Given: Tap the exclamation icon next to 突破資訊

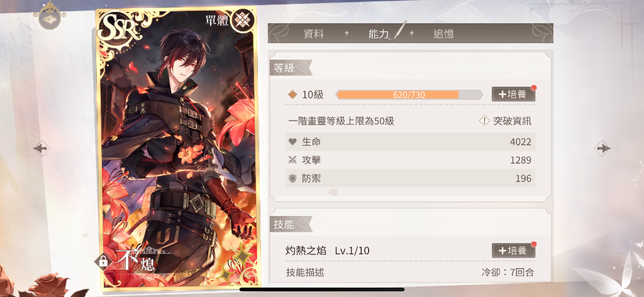Looking at the screenshot, I should (x=484, y=121).
